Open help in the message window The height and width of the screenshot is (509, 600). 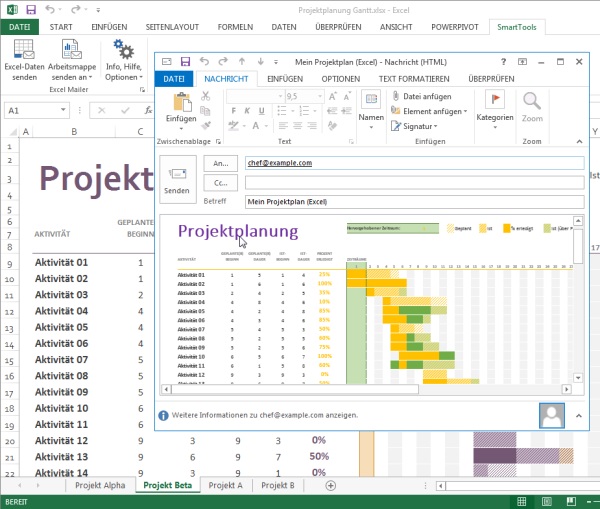point(504,62)
